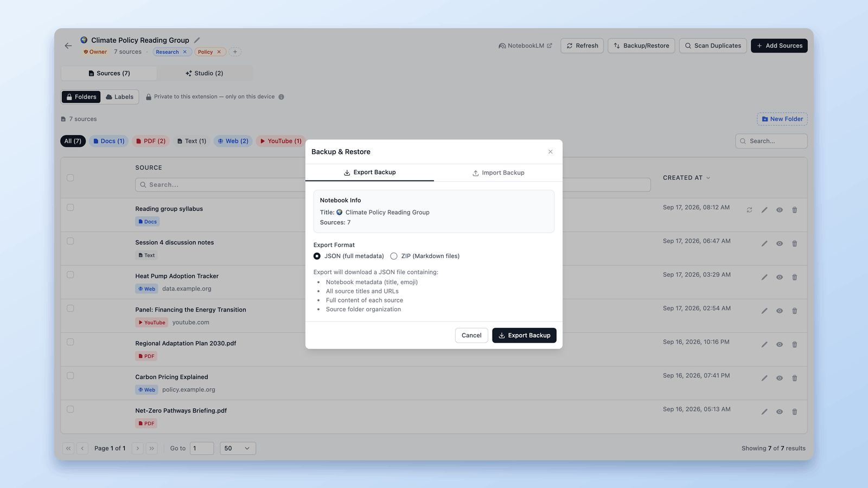Edit notebook title with pencil icon
The width and height of the screenshot is (868, 488).
(197, 40)
